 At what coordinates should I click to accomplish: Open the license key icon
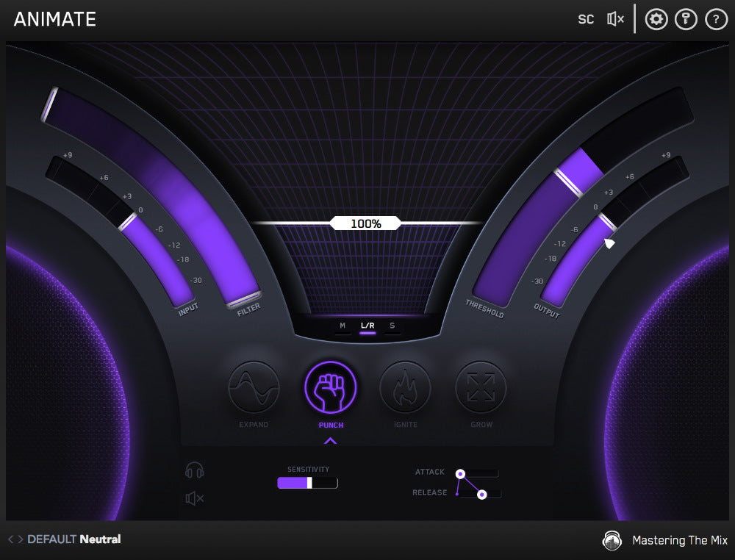click(686, 19)
